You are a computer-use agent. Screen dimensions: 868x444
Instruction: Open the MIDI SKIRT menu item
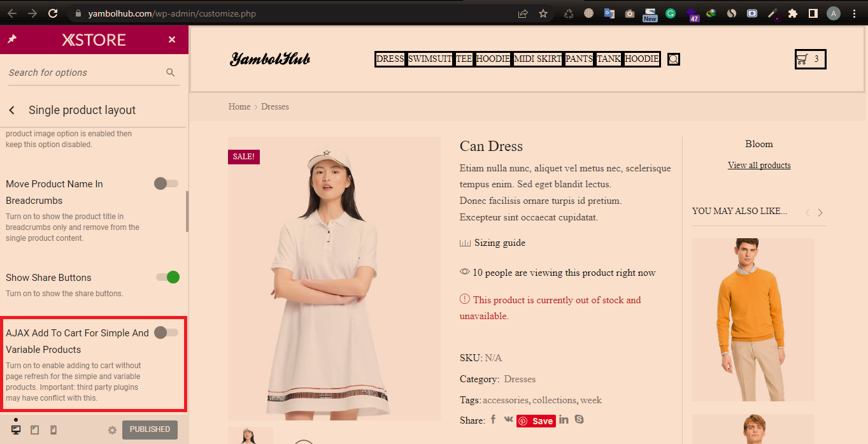click(538, 59)
